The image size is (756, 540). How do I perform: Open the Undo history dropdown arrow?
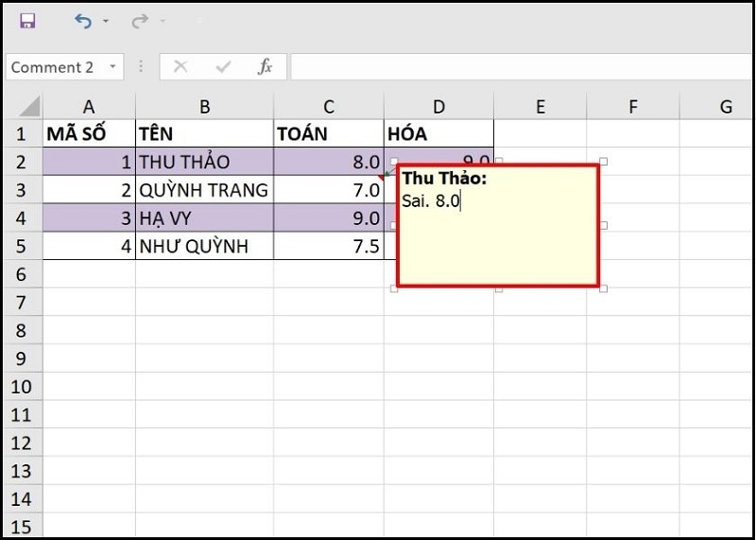[x=106, y=22]
